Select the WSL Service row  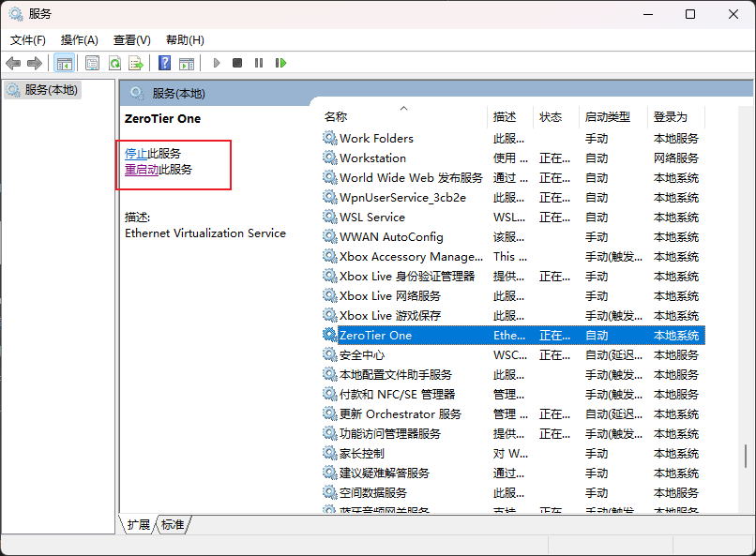pos(372,217)
